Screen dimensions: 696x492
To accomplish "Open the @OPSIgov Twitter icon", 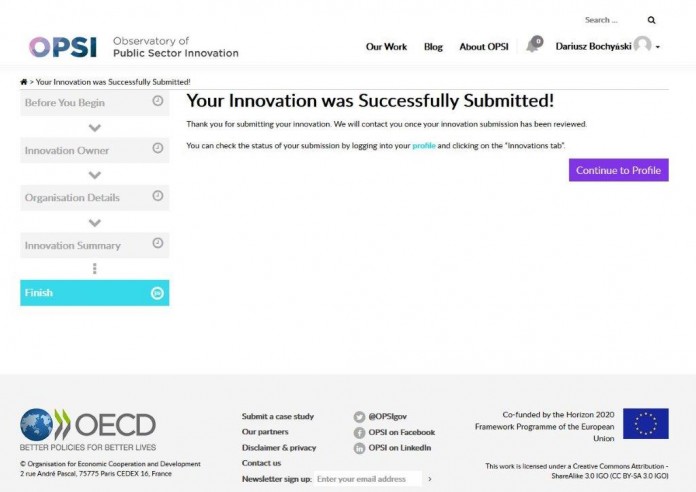I will point(359,417).
